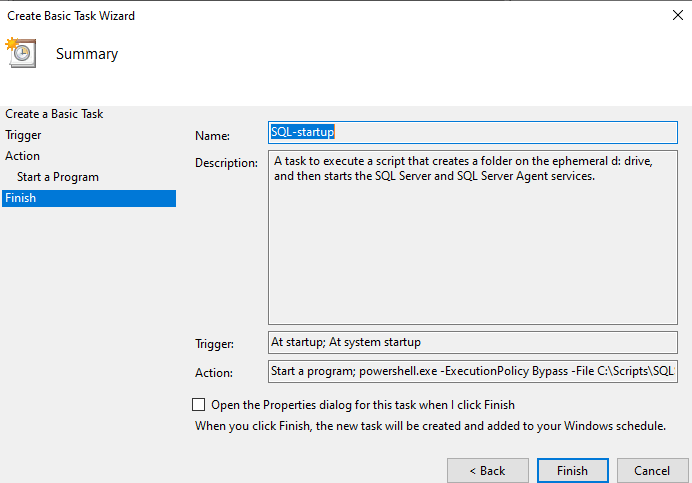Click the Summary heading text
This screenshot has width=692, height=483.
87,54
